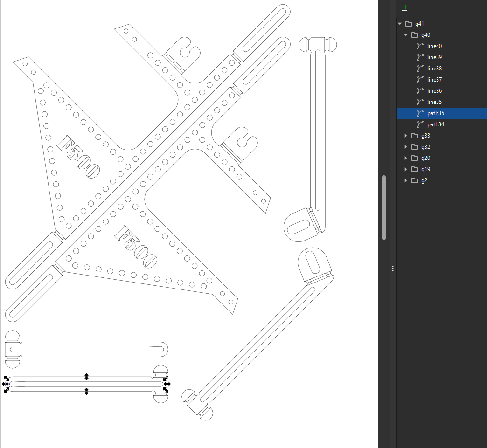
Task: Click the path icon next to path34
Action: click(420, 124)
